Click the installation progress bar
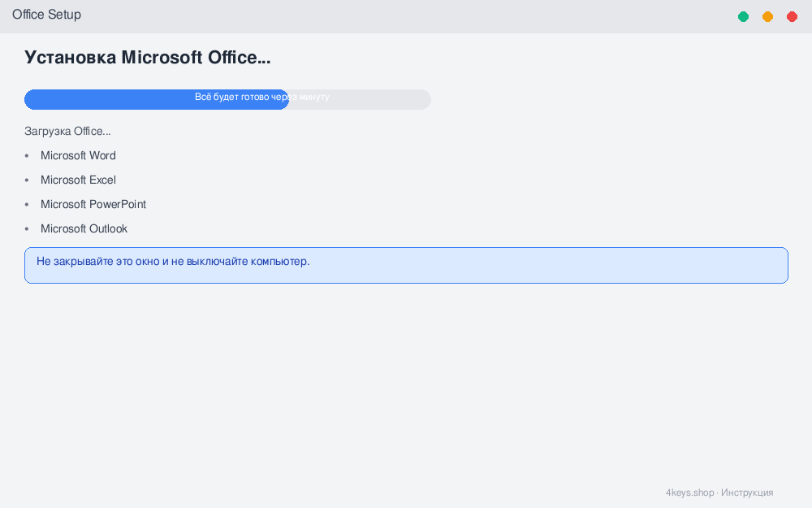Screen dimensions: 812x508 [x=227, y=99]
